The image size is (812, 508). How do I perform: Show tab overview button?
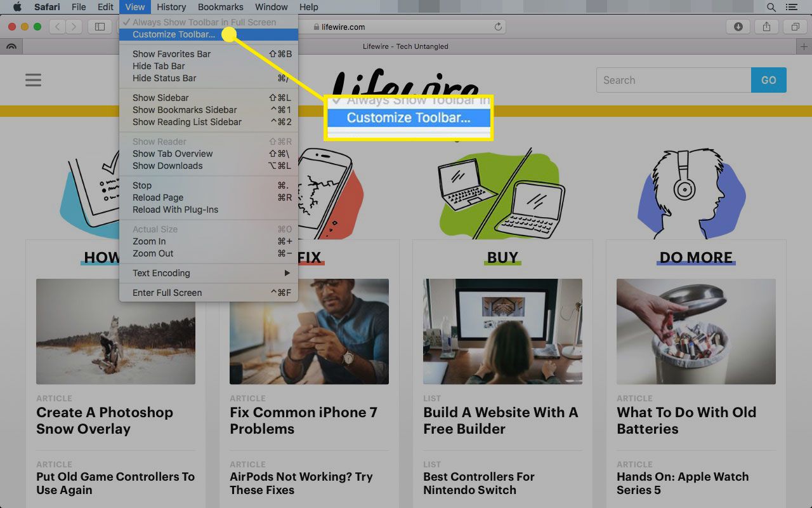click(795, 27)
